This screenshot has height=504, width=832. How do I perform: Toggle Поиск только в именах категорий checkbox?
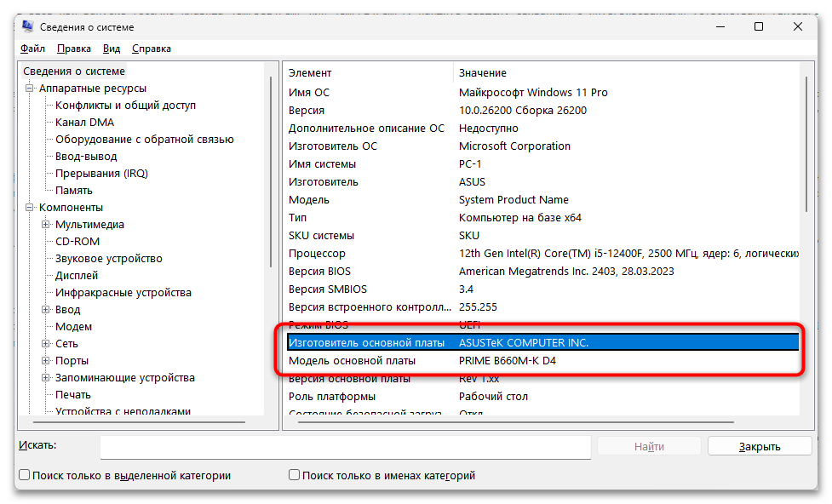pyautogui.click(x=295, y=476)
